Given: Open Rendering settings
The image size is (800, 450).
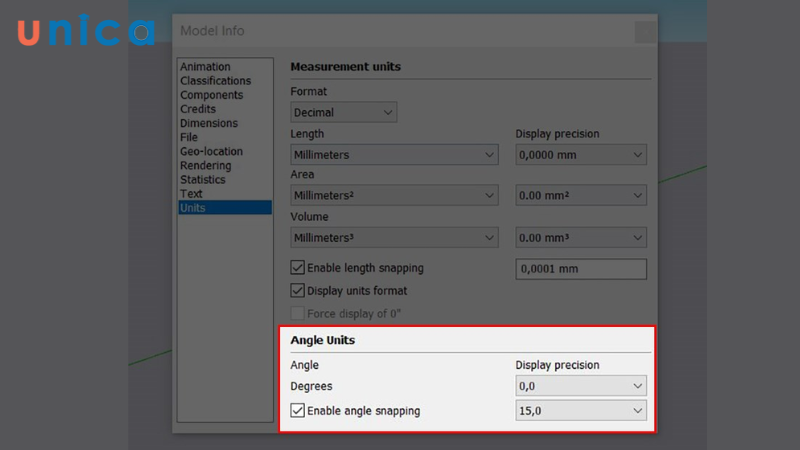Looking at the screenshot, I should pyautogui.click(x=205, y=165).
